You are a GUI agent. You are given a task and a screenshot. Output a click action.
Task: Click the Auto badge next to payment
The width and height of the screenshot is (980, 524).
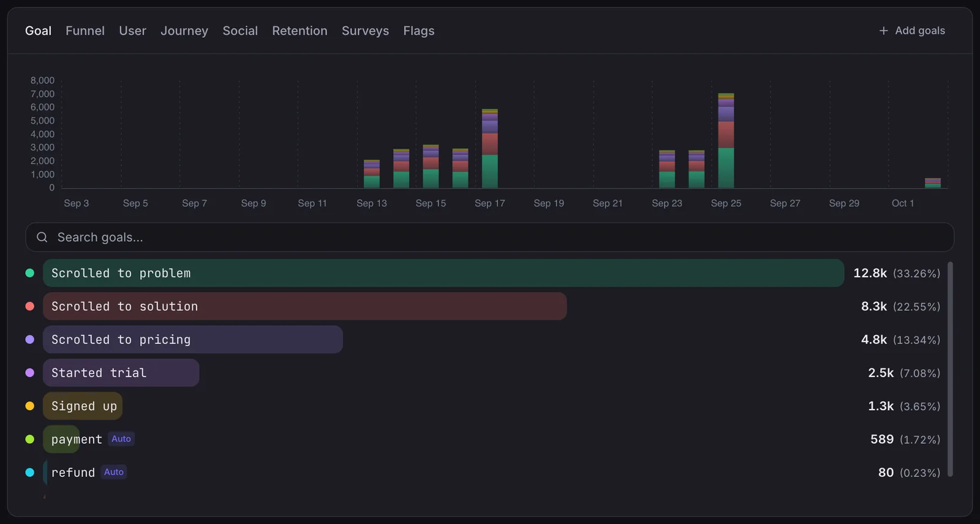tap(121, 438)
